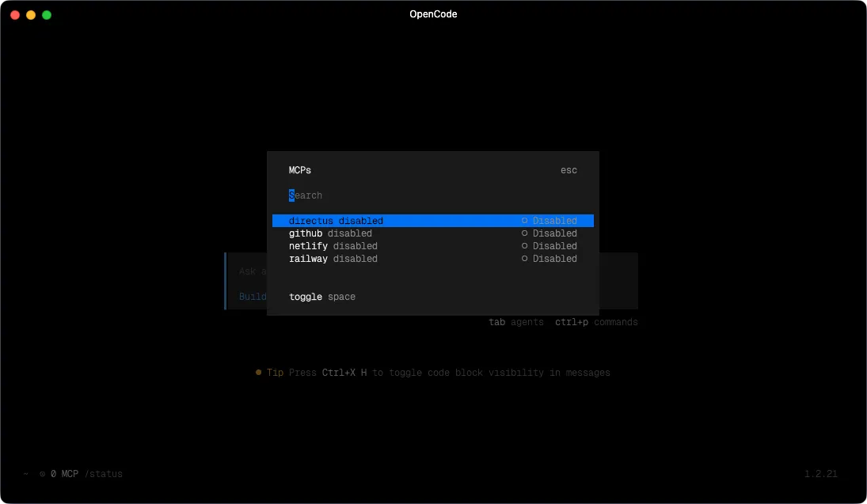Click the esc label to dismiss the dialog
Viewport: 867px width, 504px height.
point(568,170)
